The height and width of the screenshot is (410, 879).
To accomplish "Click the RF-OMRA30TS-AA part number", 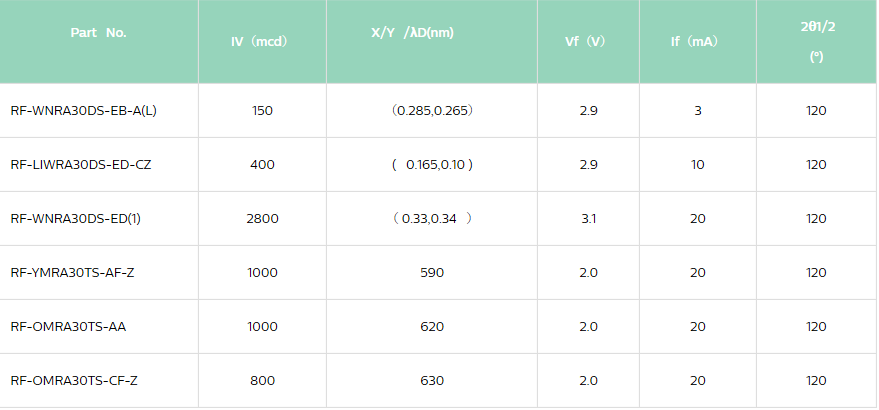I will pos(68,327).
